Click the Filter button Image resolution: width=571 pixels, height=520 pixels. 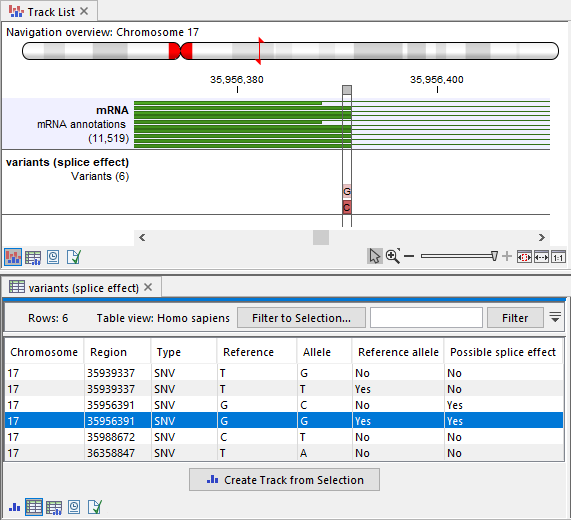[515, 318]
